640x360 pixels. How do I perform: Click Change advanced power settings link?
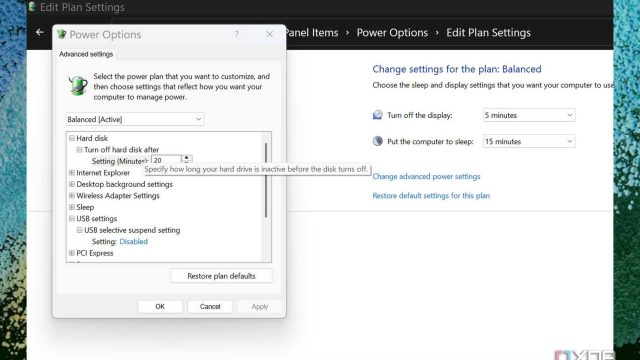426,176
